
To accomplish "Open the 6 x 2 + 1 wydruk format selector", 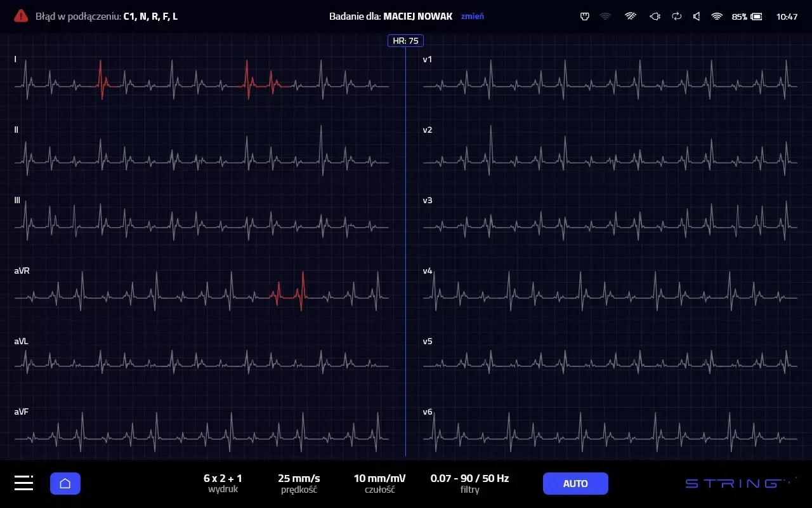I will [222, 483].
